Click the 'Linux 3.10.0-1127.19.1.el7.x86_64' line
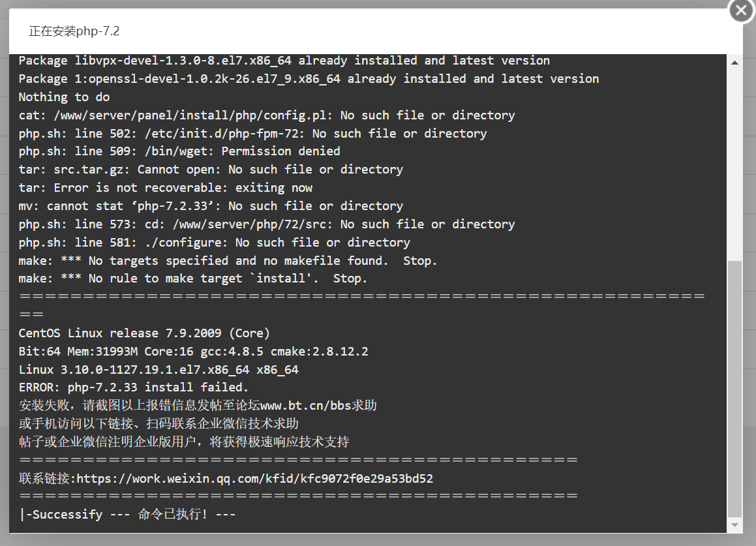 (159, 370)
